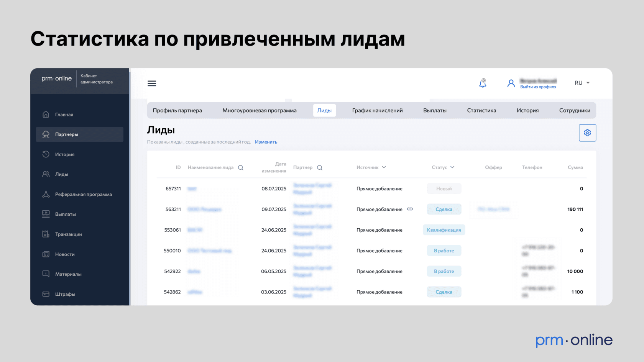Open the hamburger menu icon
Screen dimensions: 644x362
point(152,84)
